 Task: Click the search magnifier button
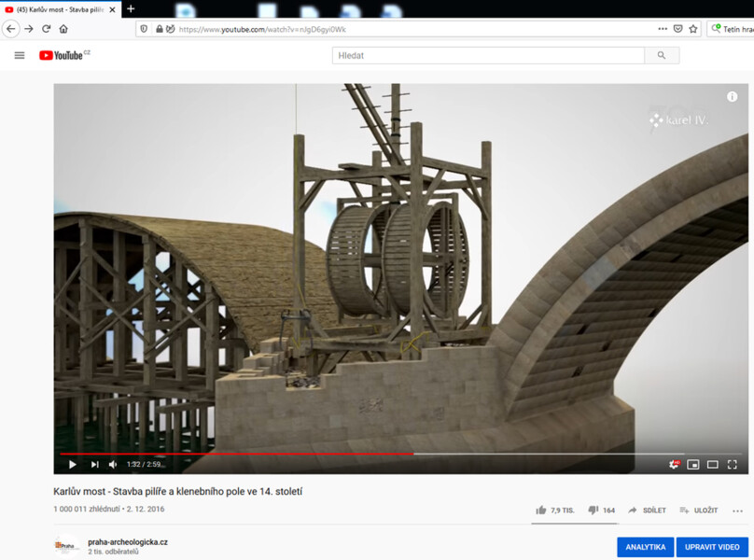click(662, 56)
